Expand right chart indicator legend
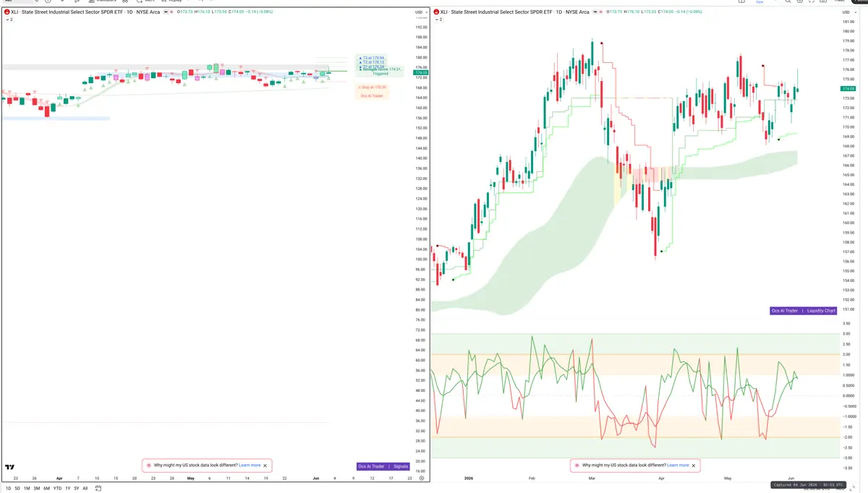The height and width of the screenshot is (493, 868). [x=438, y=20]
